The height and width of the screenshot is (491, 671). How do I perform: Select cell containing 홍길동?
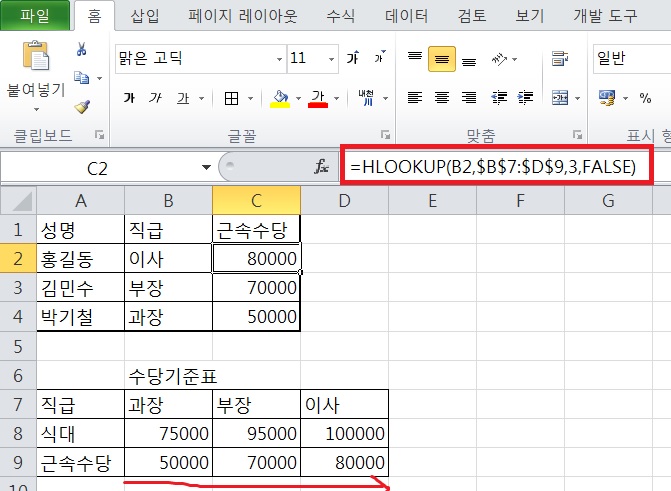[80, 259]
